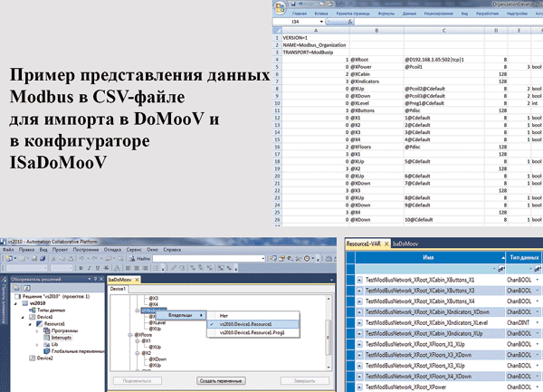
Task: Click scroll-down arrow in Device1 tree
Action: point(329,368)
